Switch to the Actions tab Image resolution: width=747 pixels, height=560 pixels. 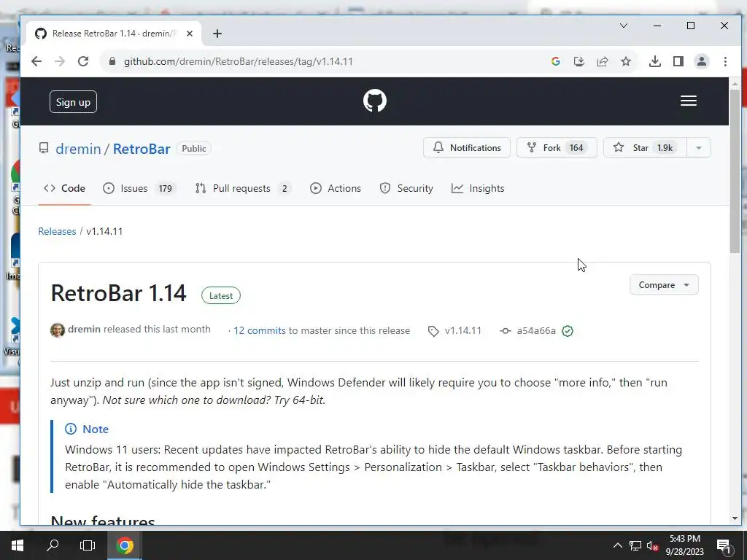(x=336, y=189)
